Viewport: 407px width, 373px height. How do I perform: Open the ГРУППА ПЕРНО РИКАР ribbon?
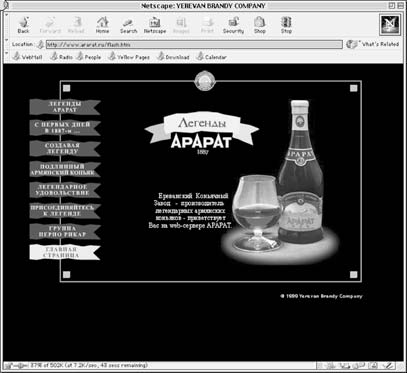pyautogui.click(x=65, y=232)
